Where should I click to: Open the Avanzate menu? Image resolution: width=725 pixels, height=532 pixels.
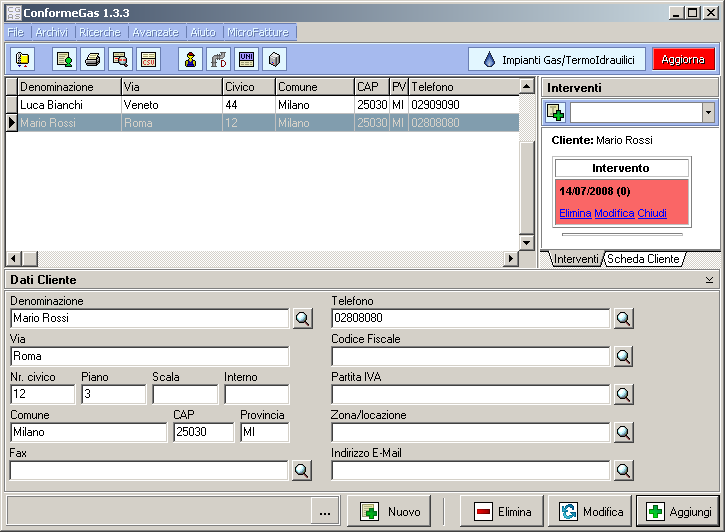156,32
